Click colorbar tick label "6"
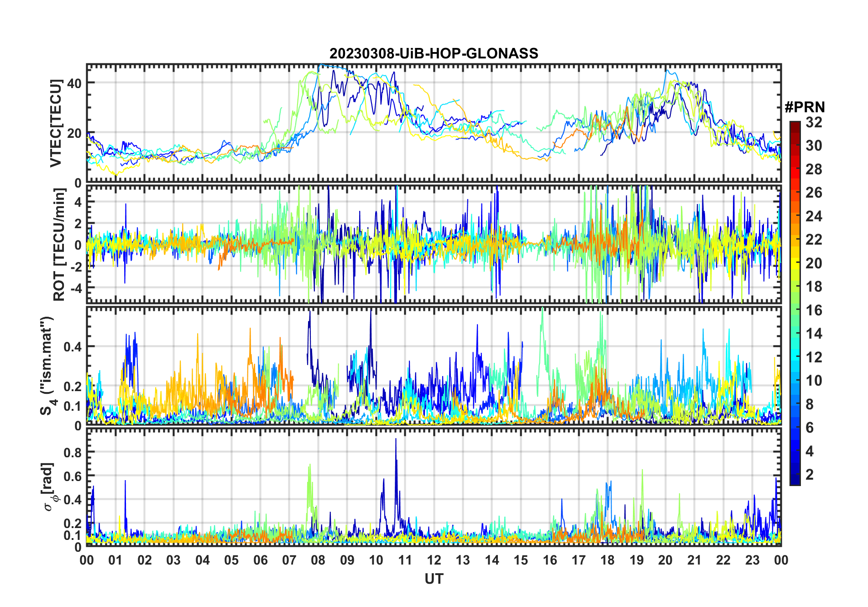Viewport: 868px width, 607px height. point(810,428)
